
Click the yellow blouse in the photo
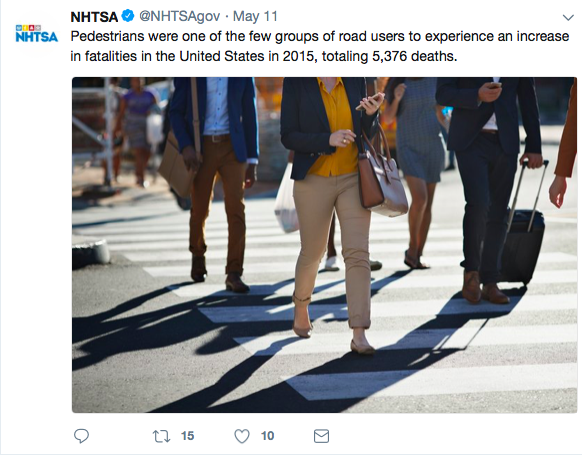pos(334,128)
